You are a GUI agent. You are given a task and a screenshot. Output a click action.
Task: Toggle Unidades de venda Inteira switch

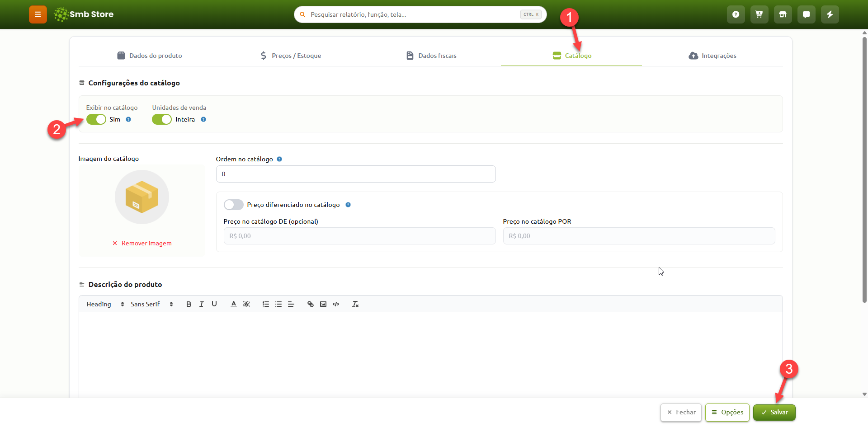[162, 119]
